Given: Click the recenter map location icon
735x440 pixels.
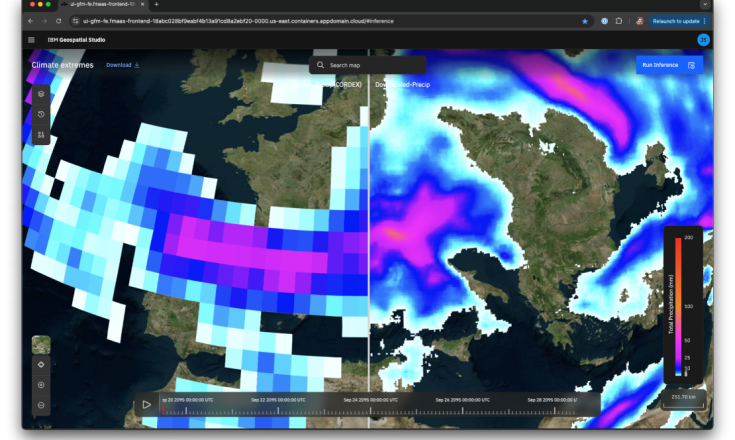Looking at the screenshot, I should click(41, 365).
